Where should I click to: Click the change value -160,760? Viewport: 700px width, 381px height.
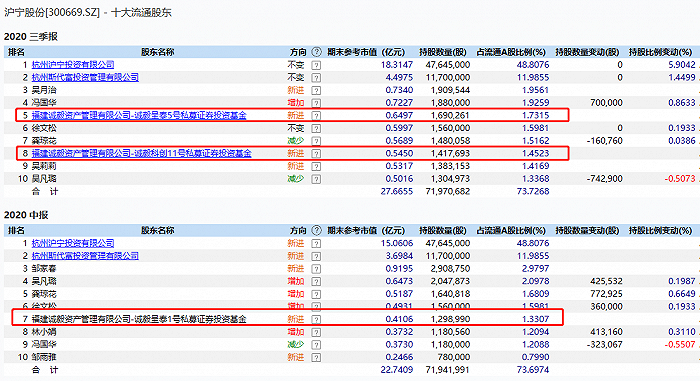pos(604,141)
